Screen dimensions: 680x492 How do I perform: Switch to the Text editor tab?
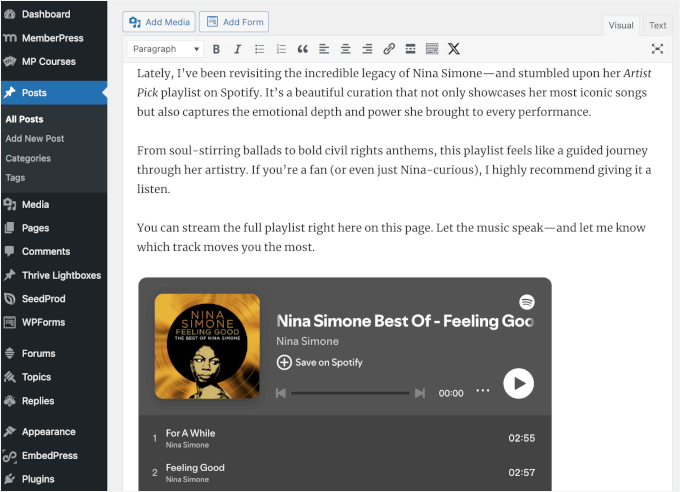click(x=657, y=25)
